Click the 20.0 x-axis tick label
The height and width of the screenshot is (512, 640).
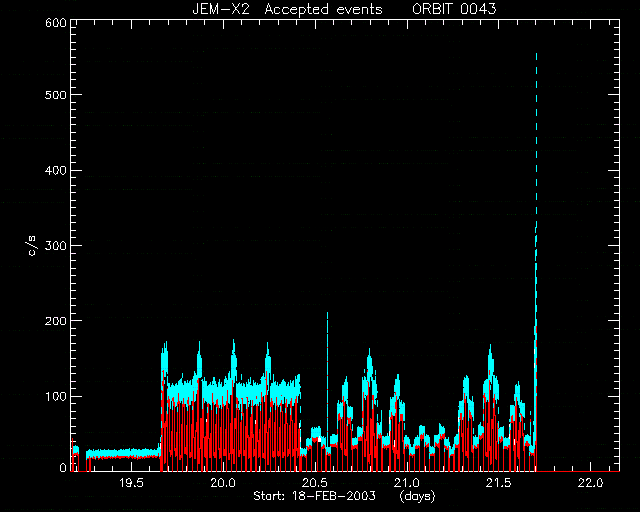pyautogui.click(x=223, y=483)
